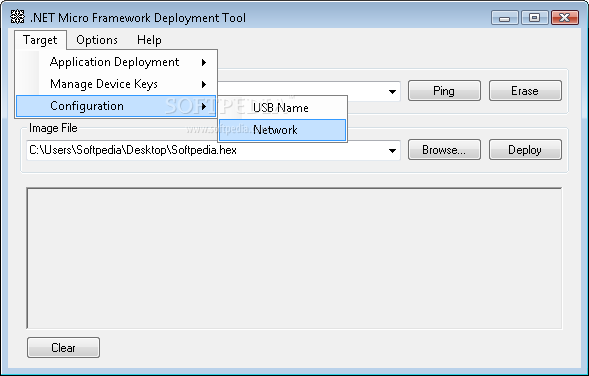
Task: Maximize the Deployment Tool window
Action: [534, 18]
